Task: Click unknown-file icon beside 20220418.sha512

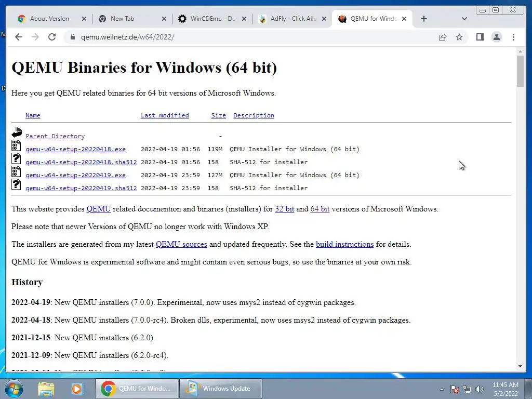Action: point(16,158)
